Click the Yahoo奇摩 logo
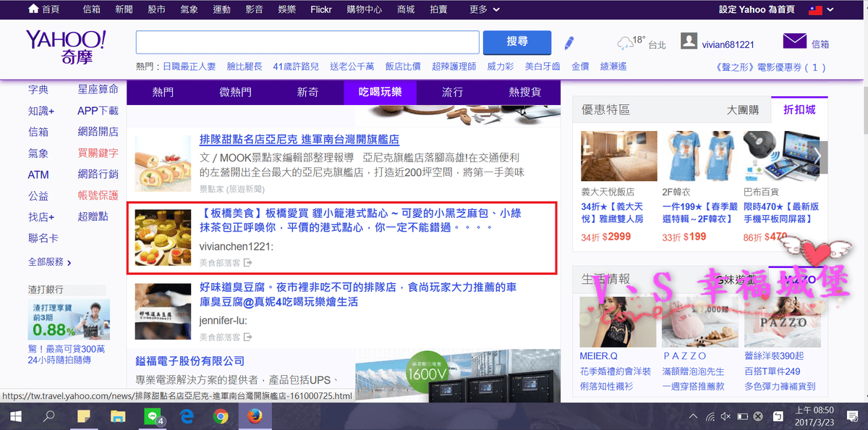The image size is (868, 430). point(66,49)
